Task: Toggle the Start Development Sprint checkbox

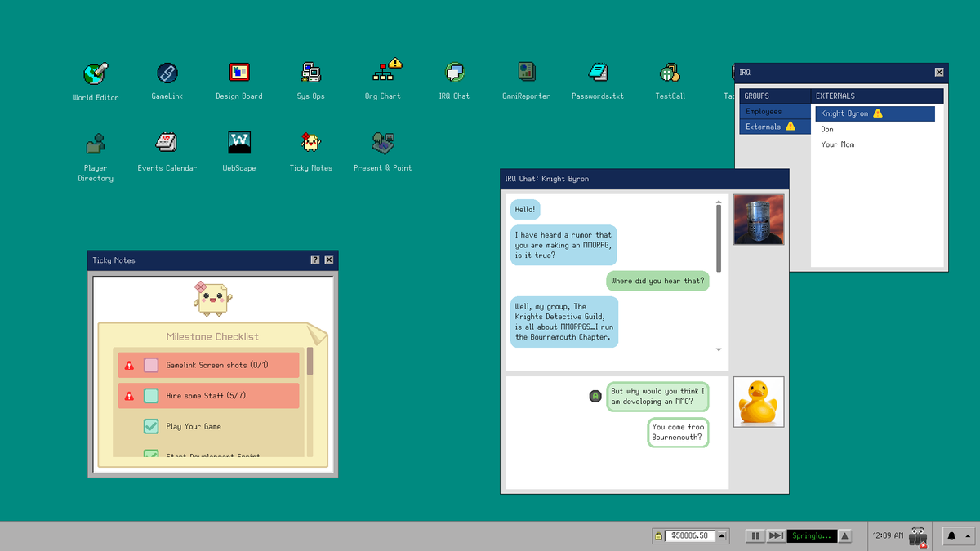Action: pyautogui.click(x=151, y=454)
